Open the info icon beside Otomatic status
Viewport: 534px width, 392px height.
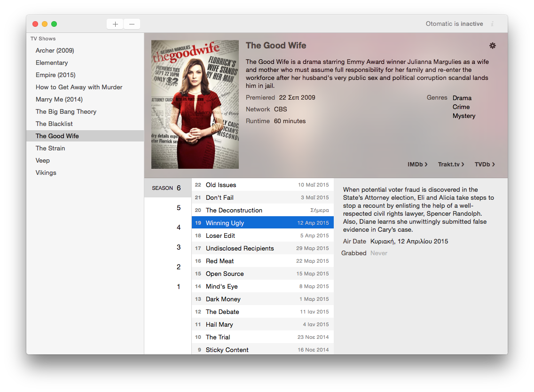(492, 24)
